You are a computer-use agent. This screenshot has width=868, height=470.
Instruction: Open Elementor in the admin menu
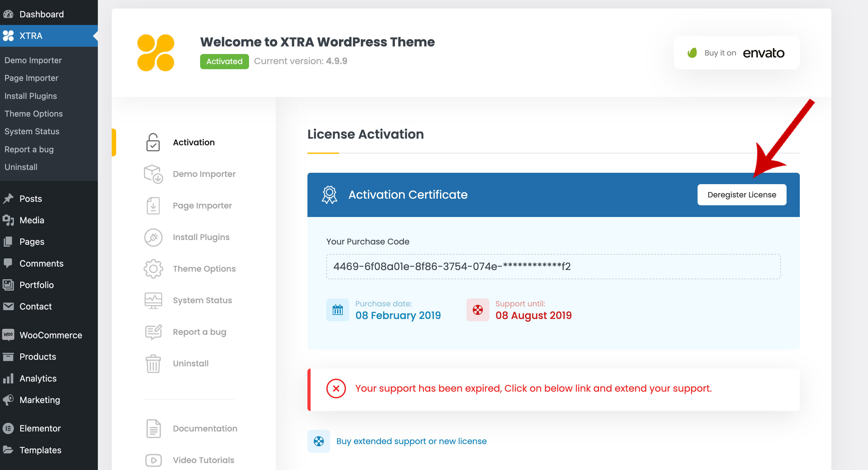click(x=40, y=428)
